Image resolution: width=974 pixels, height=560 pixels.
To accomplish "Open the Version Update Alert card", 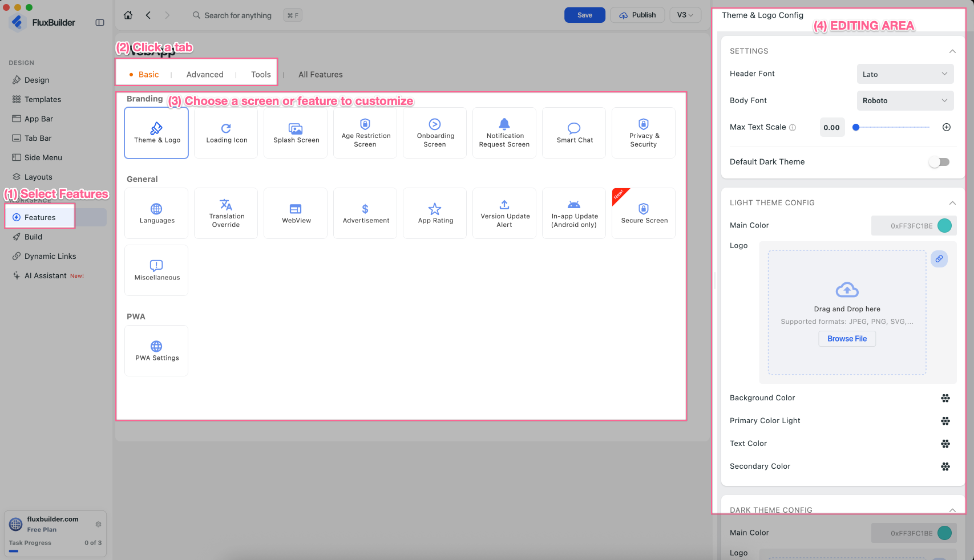I will pyautogui.click(x=504, y=213).
